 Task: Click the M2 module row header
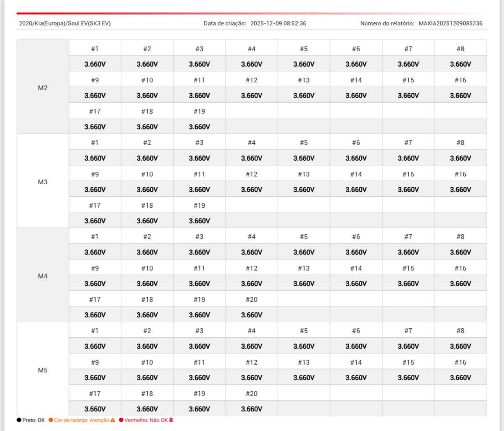pos(43,88)
